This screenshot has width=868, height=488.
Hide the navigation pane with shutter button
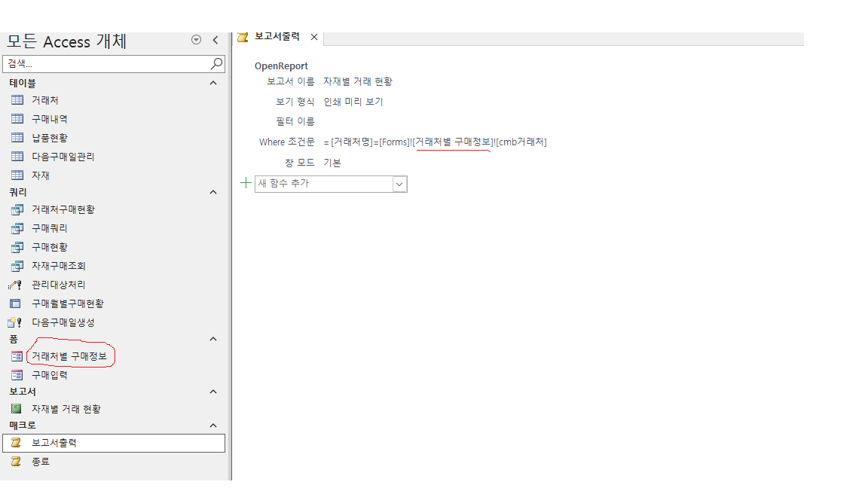(x=215, y=40)
